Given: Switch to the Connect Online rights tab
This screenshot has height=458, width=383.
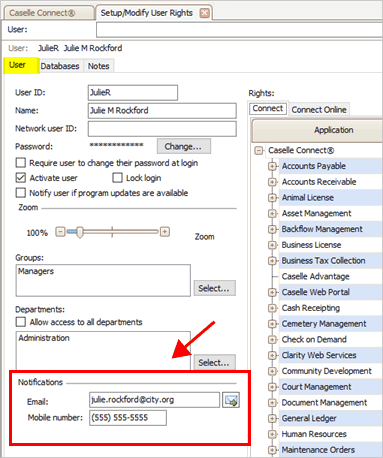Looking at the screenshot, I should (319, 110).
